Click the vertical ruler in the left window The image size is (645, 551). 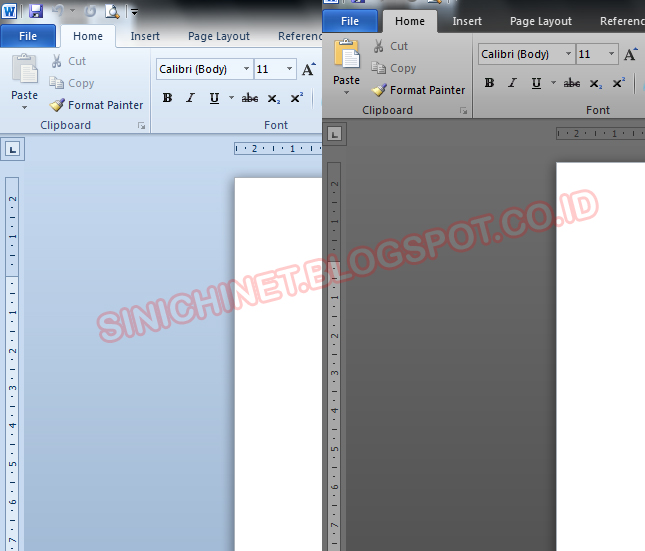[12, 364]
